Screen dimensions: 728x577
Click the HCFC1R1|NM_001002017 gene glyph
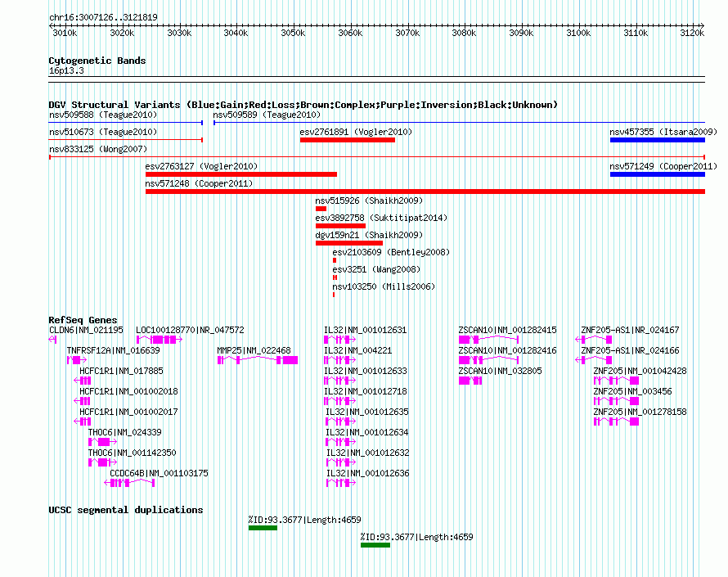82,421
